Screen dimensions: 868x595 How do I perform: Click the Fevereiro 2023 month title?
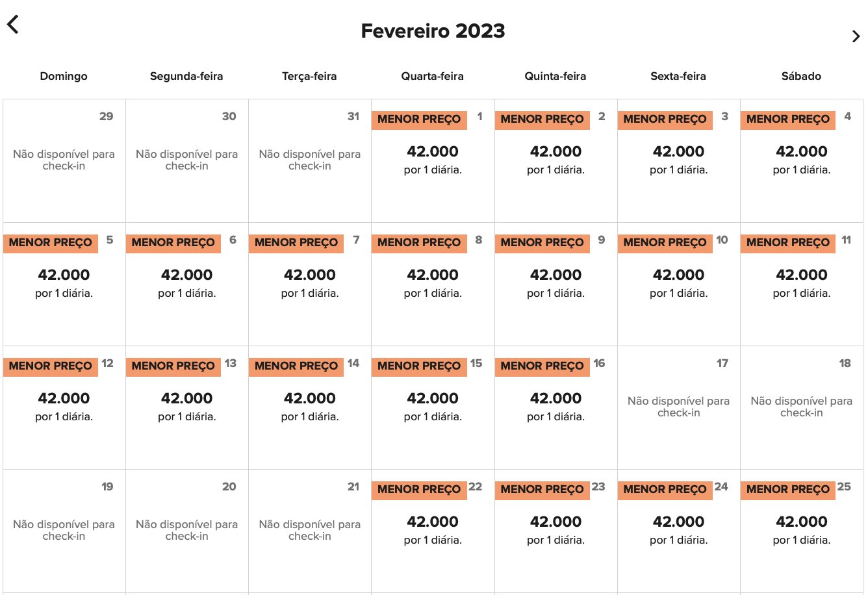[433, 31]
